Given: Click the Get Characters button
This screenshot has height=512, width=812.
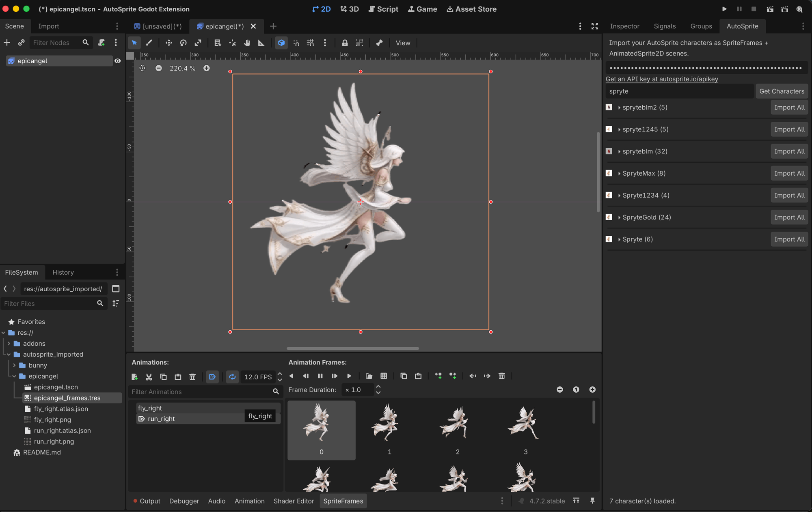Looking at the screenshot, I should 782,91.
